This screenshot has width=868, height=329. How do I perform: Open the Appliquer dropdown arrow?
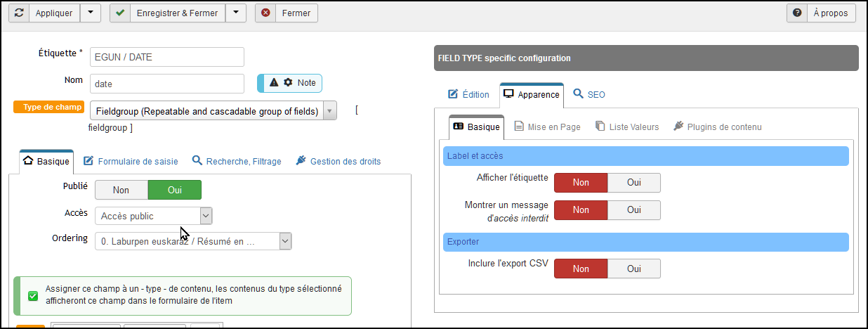pos(91,13)
